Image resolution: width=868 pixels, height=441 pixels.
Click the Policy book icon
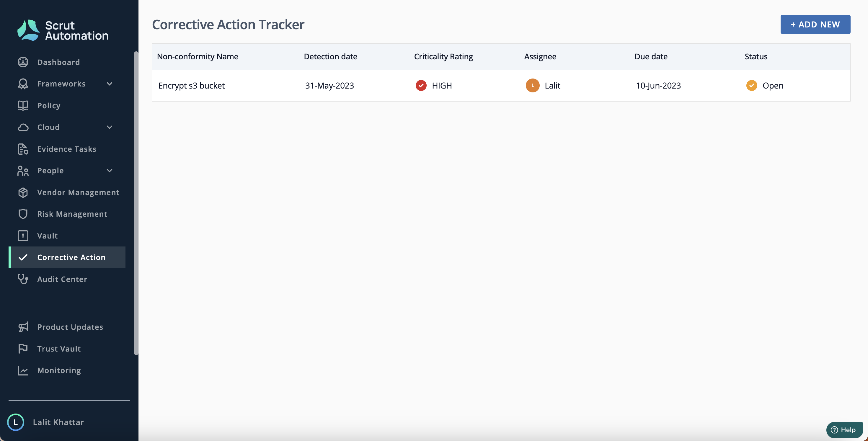(x=23, y=105)
